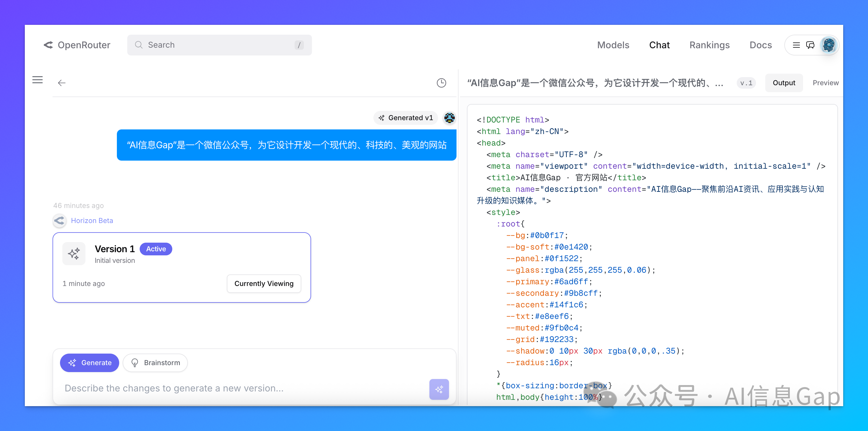This screenshot has height=431, width=868.
Task: Click the Horizon Beta model logo icon
Action: (60, 221)
